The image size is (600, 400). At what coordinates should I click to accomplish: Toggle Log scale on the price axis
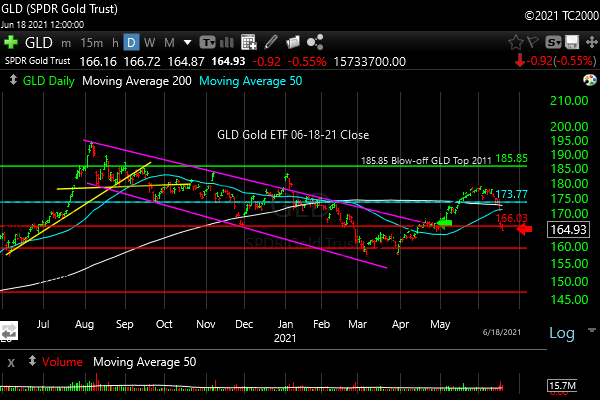point(562,333)
